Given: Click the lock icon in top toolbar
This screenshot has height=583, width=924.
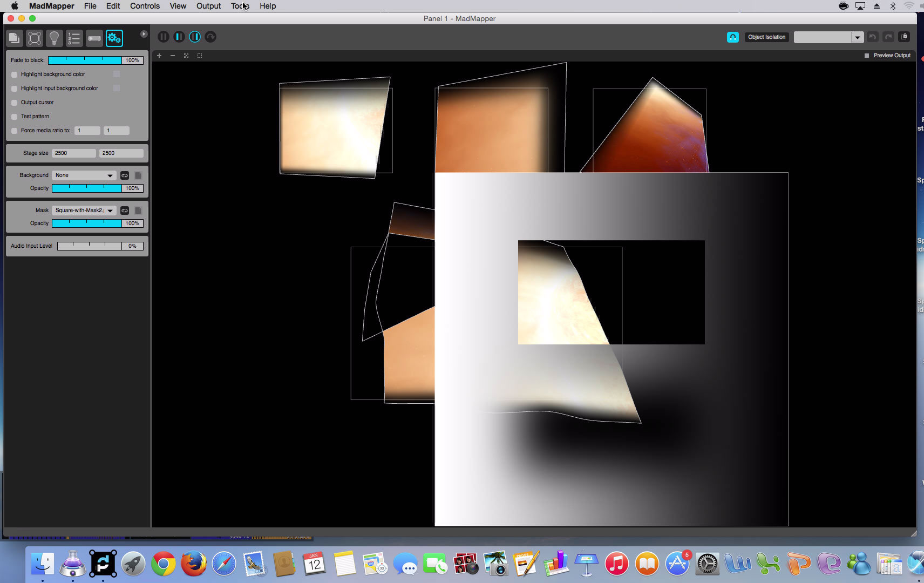Looking at the screenshot, I should click(x=905, y=37).
